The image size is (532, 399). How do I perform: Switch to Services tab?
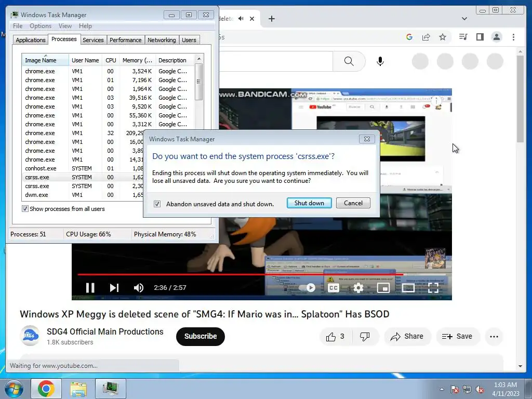93,40
